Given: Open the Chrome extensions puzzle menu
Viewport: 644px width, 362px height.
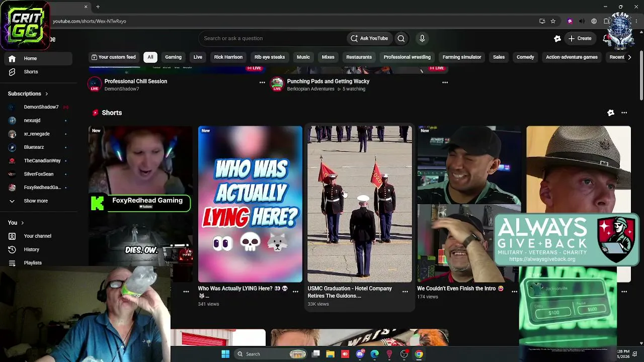Looking at the screenshot, I should [606, 21].
